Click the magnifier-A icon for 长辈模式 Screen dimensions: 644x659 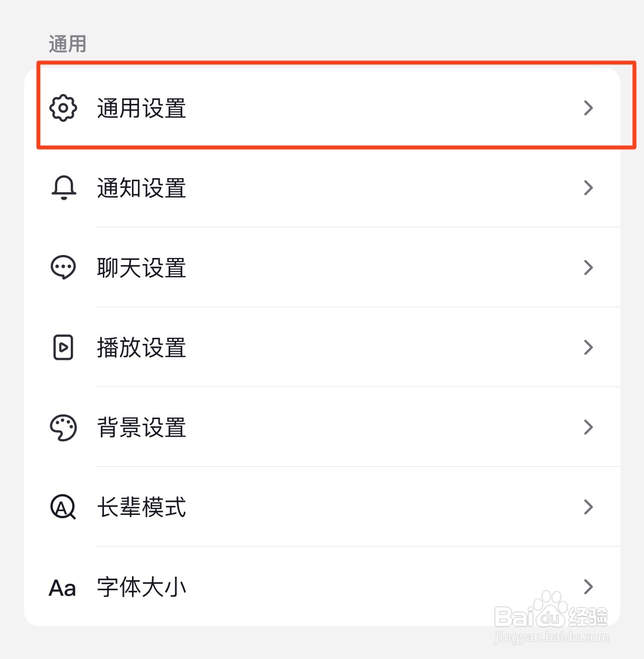click(63, 508)
